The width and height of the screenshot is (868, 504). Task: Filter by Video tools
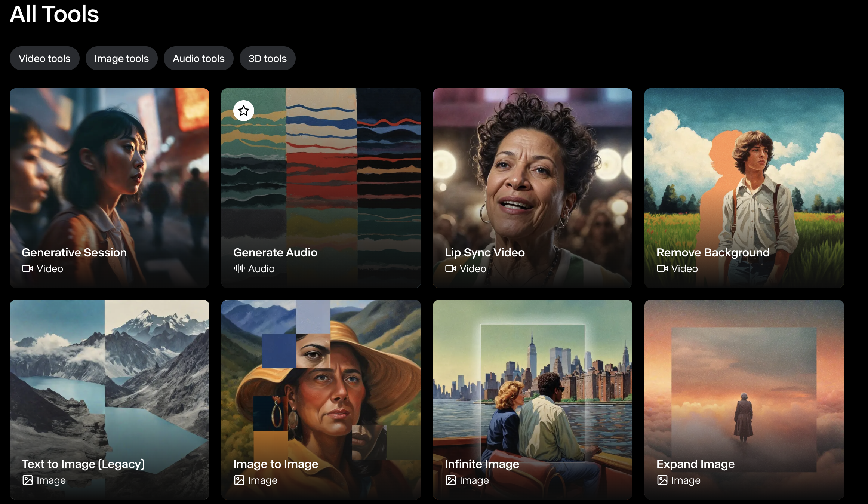(44, 59)
